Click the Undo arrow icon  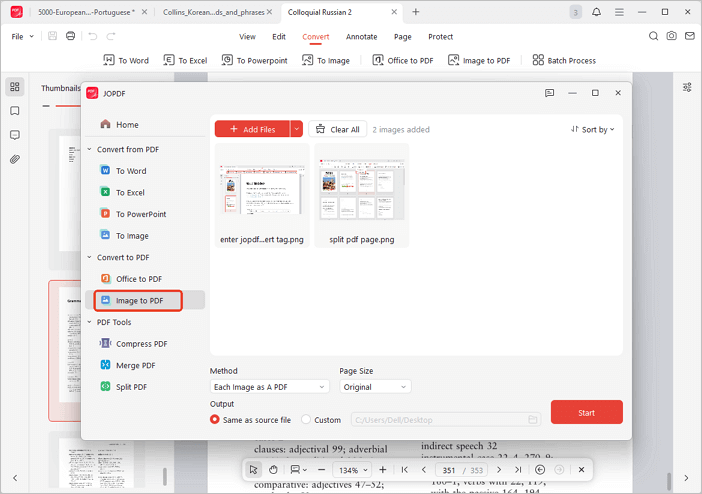pos(93,36)
